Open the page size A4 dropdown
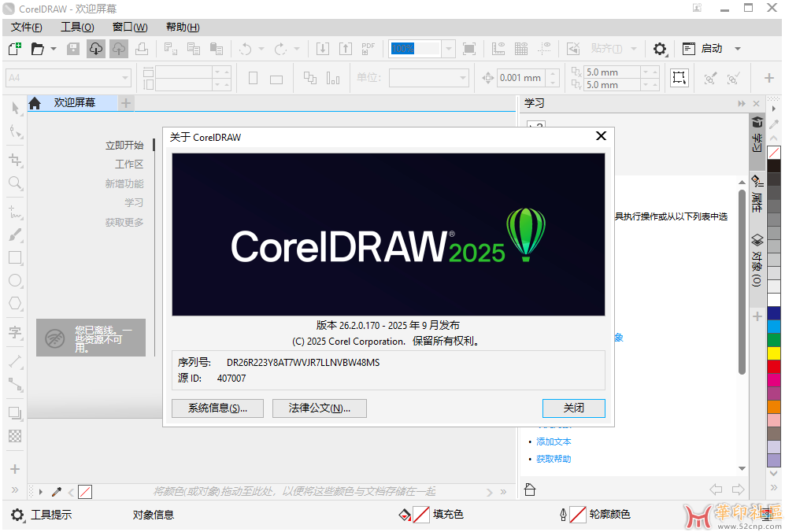Screen dimensions: 785x532 pyautogui.click(x=125, y=78)
